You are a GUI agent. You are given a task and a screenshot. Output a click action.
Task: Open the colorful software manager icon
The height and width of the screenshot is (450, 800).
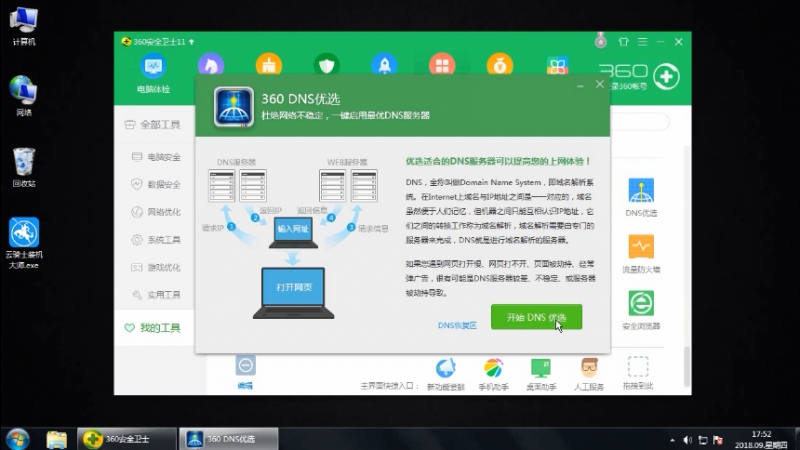pos(557,65)
